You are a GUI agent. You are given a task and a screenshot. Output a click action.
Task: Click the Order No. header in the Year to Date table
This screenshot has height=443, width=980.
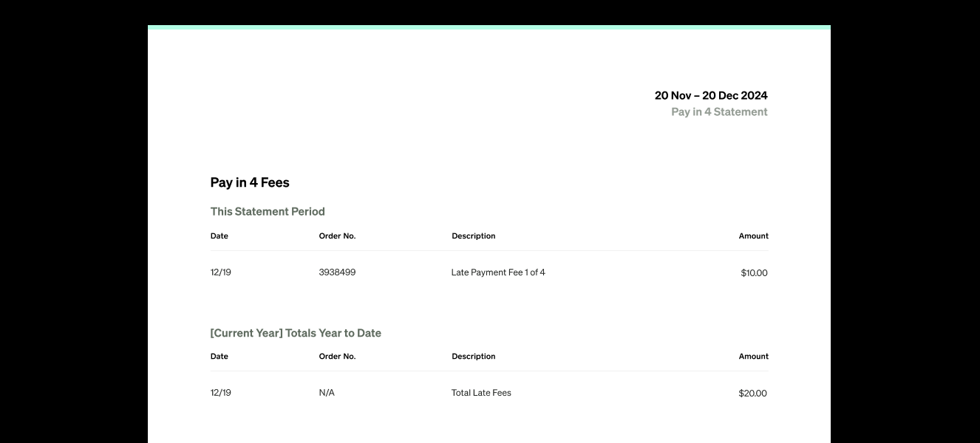pyautogui.click(x=337, y=357)
